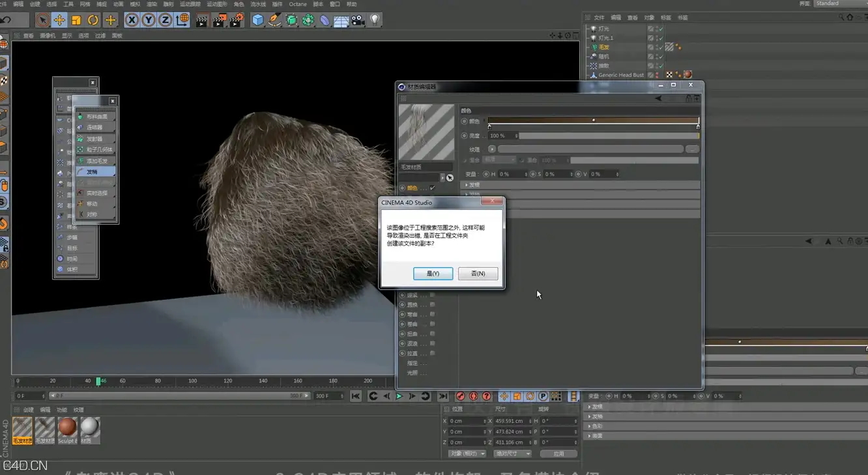Select Generic Head Bust object

pos(620,75)
